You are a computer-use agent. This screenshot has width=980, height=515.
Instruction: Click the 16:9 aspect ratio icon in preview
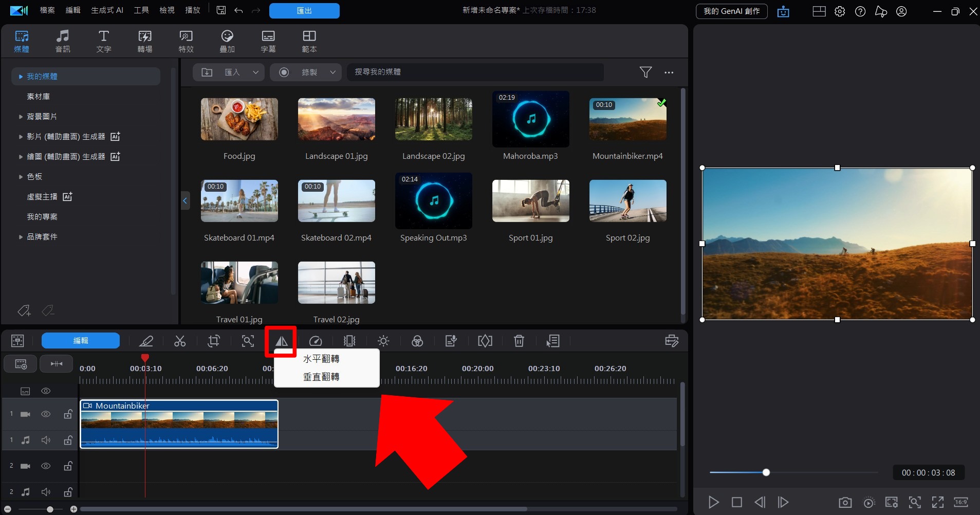[x=961, y=502]
